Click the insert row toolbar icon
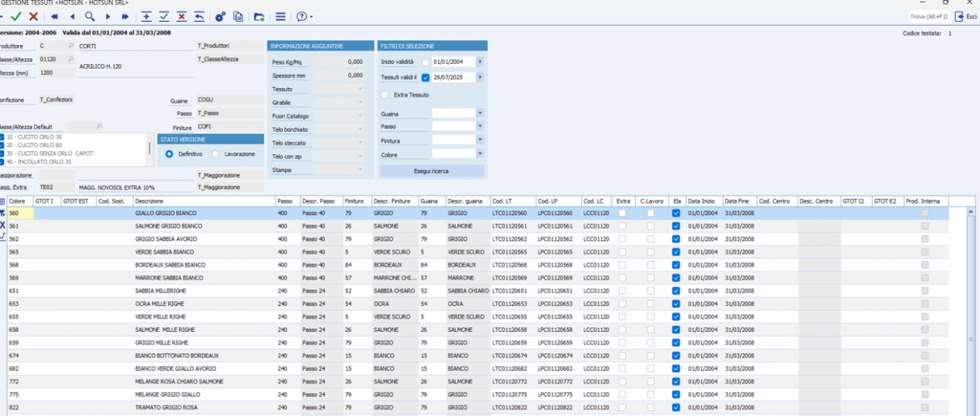 pos(146,16)
